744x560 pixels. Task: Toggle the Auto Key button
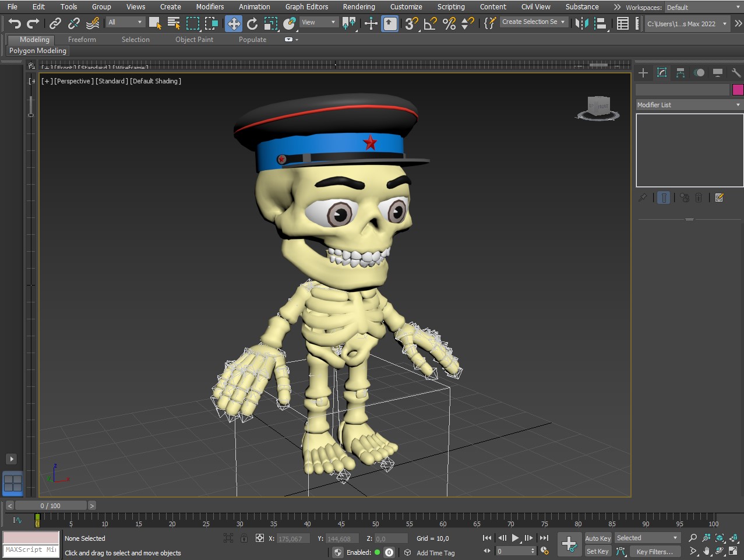coord(598,538)
